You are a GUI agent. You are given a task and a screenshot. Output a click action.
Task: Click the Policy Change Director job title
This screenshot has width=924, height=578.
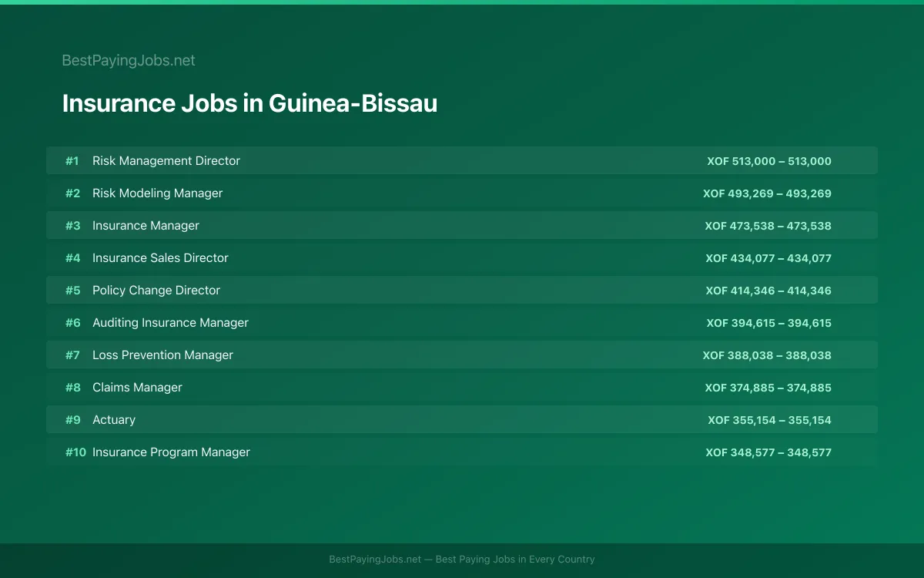(x=156, y=291)
